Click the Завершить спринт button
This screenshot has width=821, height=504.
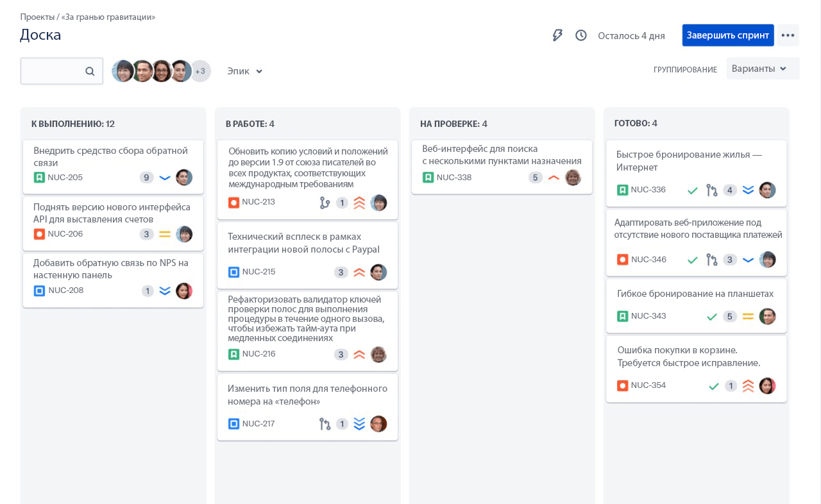728,35
